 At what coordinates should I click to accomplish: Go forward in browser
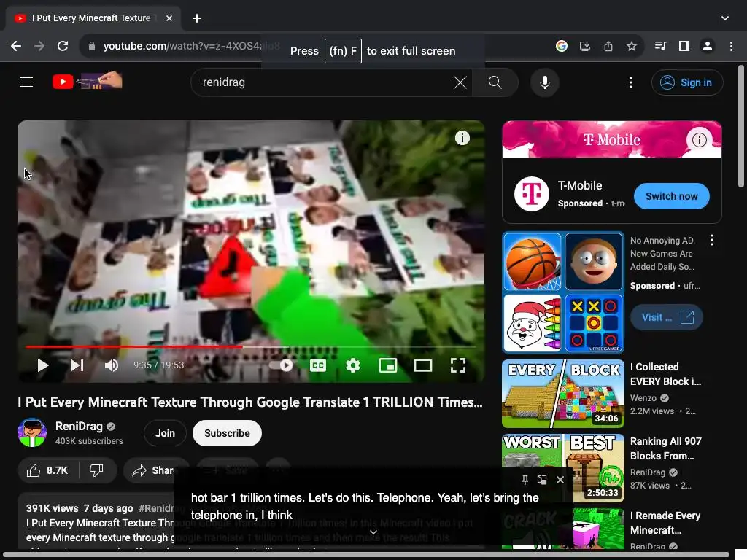pos(39,46)
